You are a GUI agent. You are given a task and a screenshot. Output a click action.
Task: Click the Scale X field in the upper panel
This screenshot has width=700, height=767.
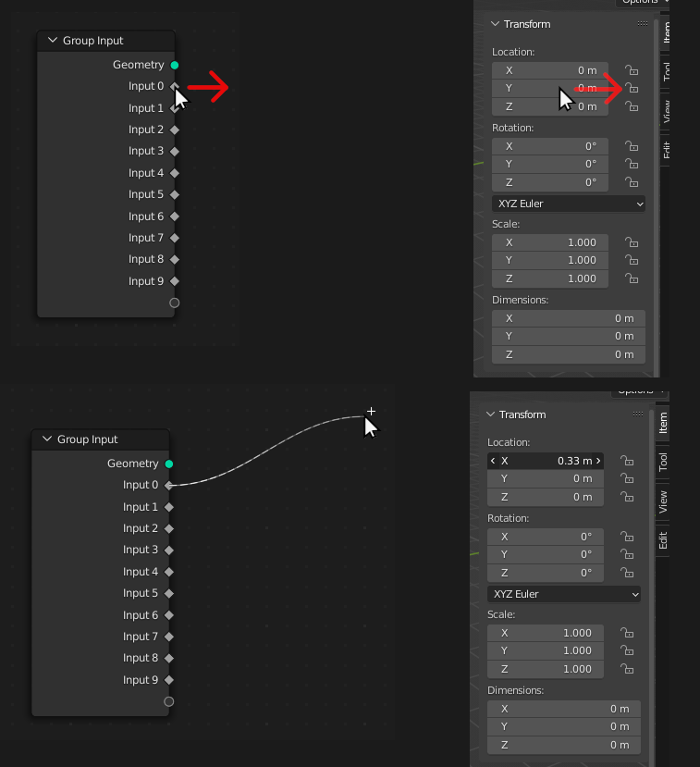pos(550,242)
